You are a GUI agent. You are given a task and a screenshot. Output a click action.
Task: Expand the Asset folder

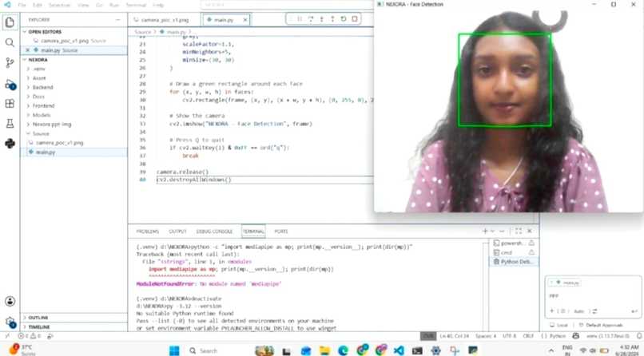76,78
